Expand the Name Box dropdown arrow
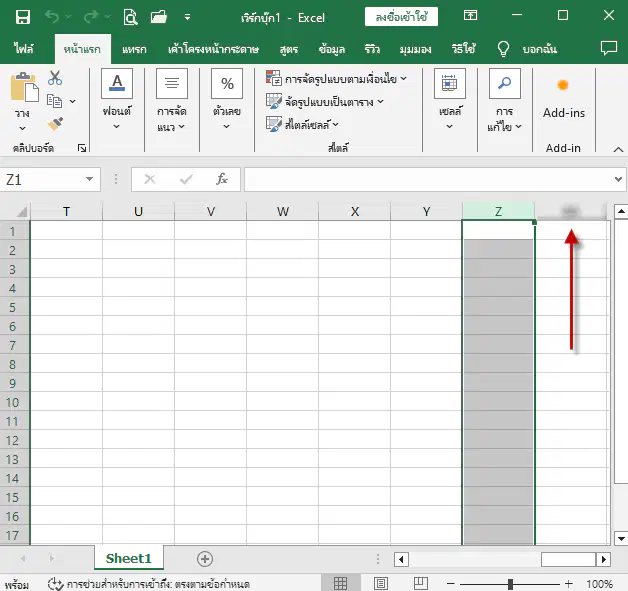Screen dimensions: 628x591 coord(90,179)
